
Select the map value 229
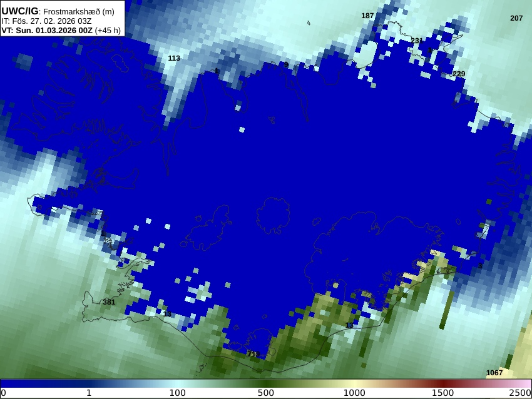coord(459,74)
